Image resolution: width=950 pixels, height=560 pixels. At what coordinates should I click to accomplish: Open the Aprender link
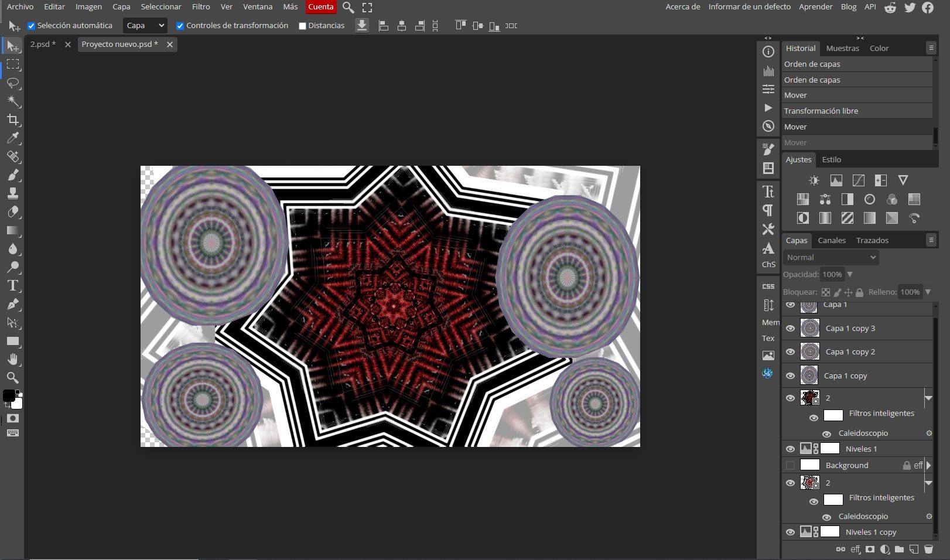(816, 7)
